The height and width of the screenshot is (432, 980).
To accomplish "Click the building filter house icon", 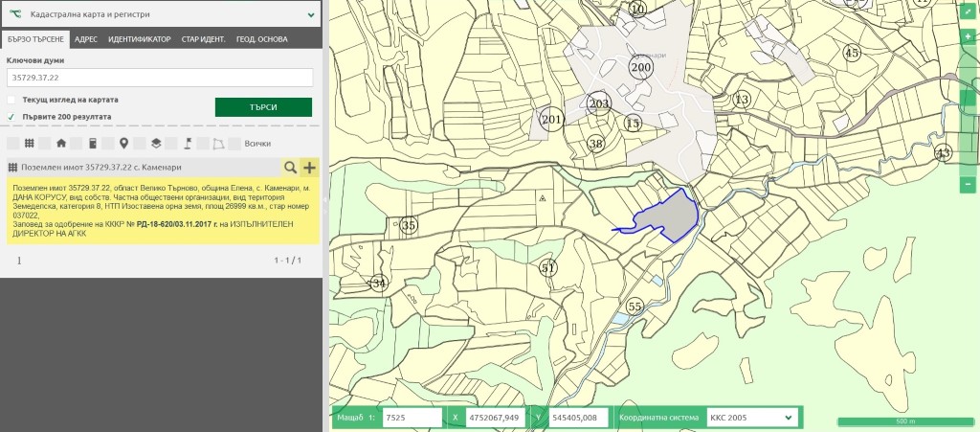I will [x=61, y=144].
